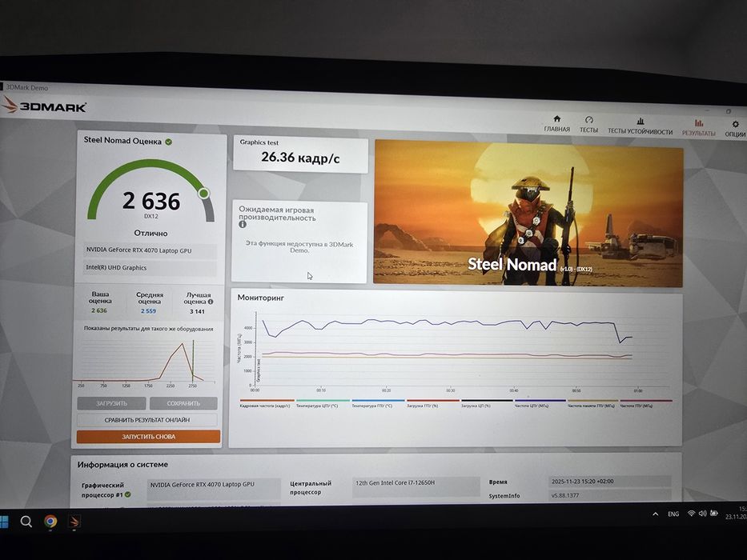Click the Загрузить button

(111, 403)
